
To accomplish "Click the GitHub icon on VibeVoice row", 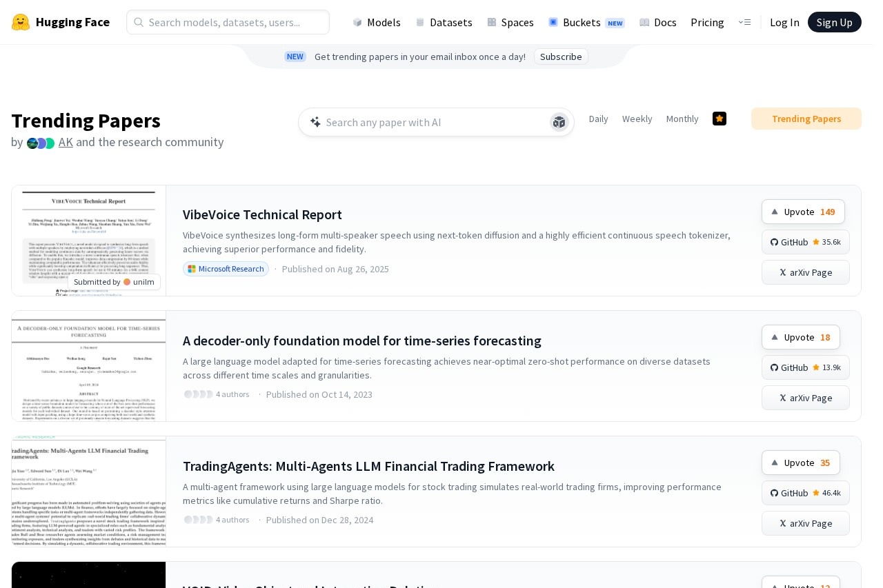I will coord(775,242).
